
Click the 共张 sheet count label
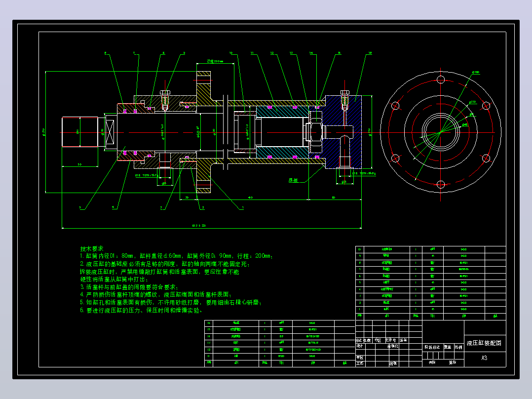click(432, 362)
